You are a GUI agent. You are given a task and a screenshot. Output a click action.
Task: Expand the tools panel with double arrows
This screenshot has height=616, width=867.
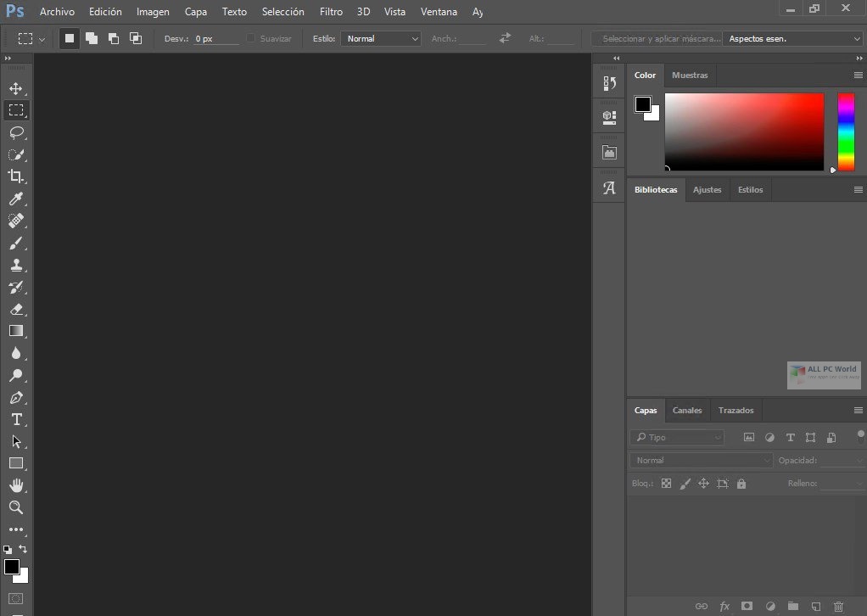coord(8,58)
